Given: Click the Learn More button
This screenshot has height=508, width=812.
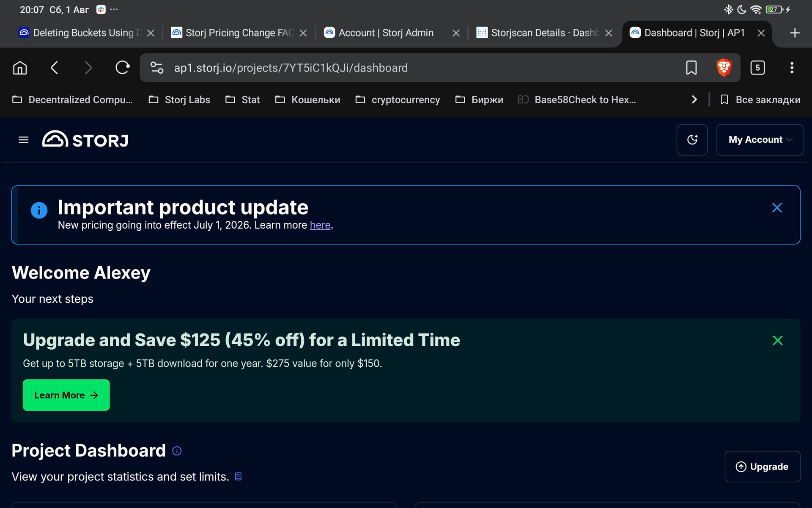Looking at the screenshot, I should point(66,395).
